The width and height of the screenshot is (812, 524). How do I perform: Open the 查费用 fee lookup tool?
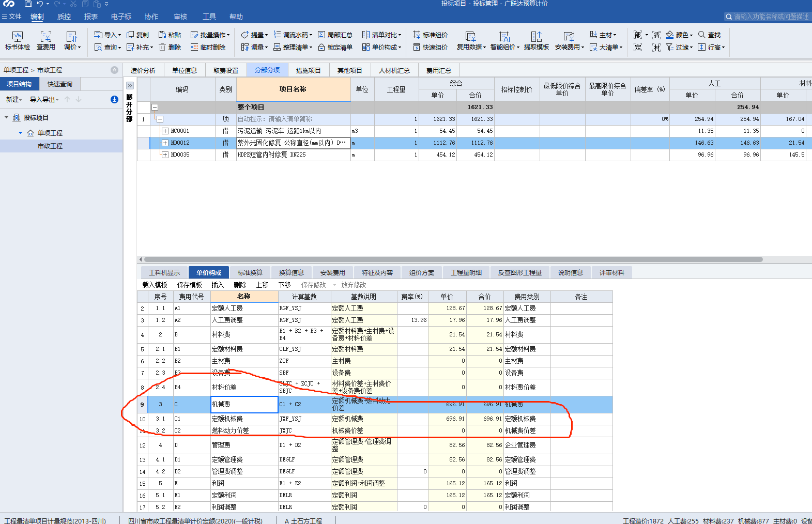coord(46,40)
